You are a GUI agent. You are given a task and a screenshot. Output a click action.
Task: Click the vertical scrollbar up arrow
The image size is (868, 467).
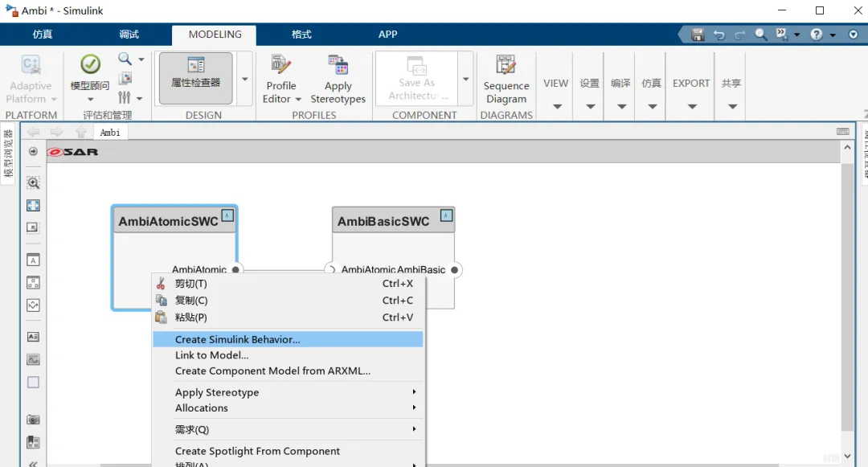click(847, 147)
